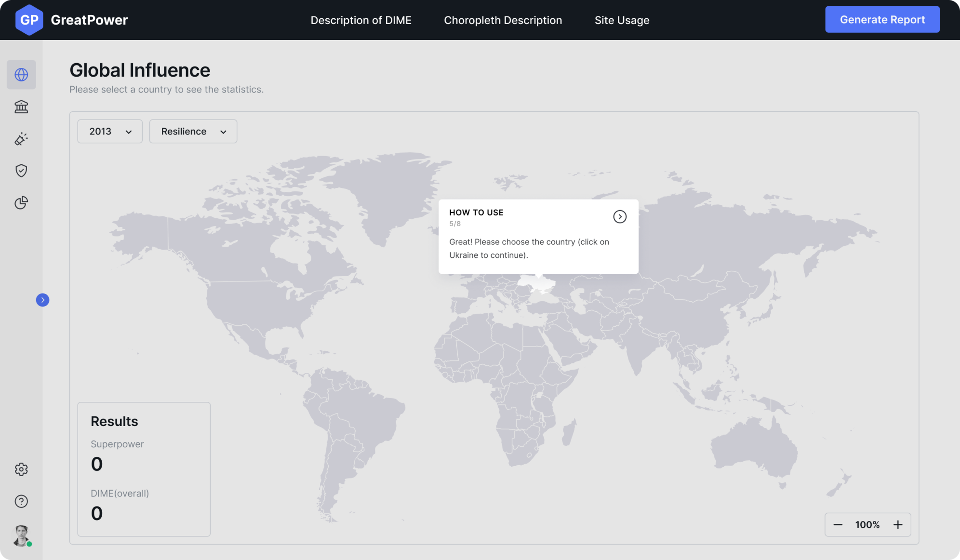Zoom in with the plus control

tap(898, 524)
